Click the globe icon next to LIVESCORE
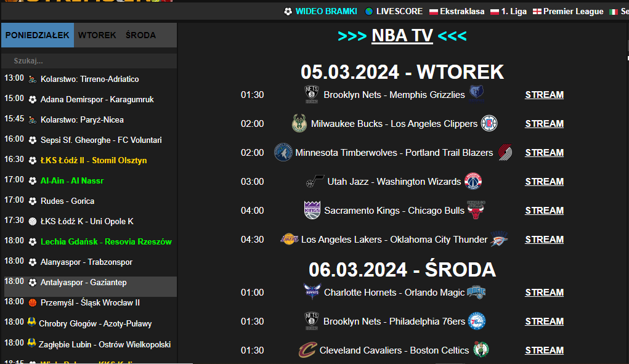 point(368,12)
